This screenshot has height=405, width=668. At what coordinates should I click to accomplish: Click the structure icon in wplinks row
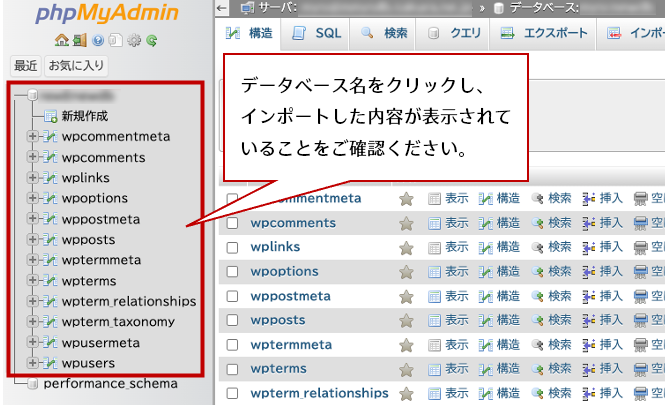(x=485, y=247)
